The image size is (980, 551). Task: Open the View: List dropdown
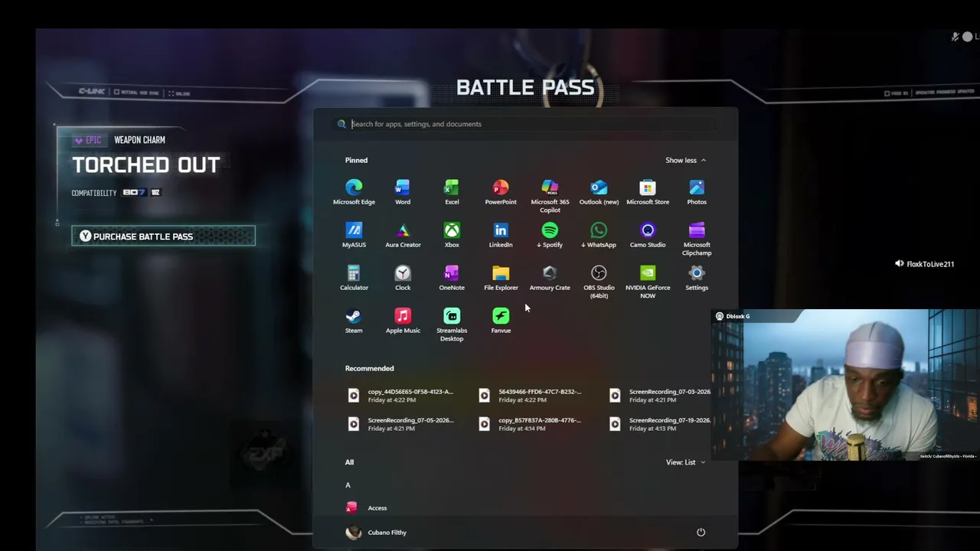coord(685,462)
